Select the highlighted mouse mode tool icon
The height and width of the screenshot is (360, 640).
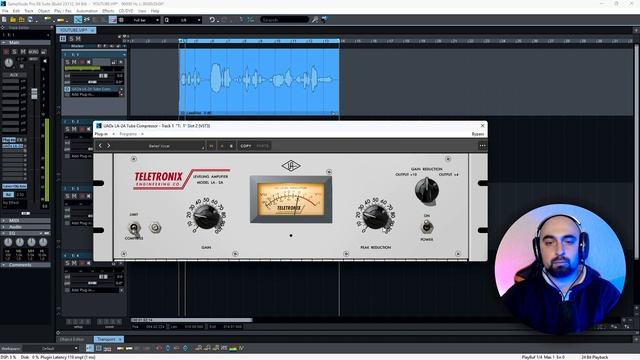coord(78,20)
